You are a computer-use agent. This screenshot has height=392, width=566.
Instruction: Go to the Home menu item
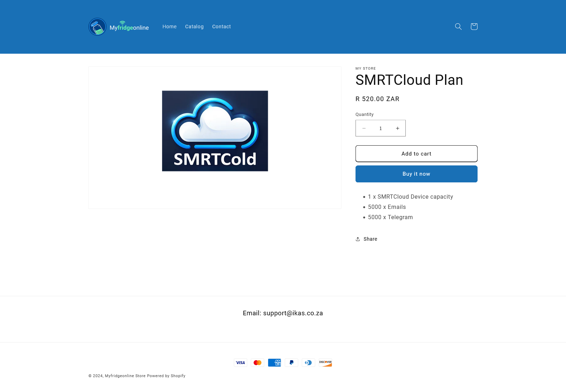(169, 27)
